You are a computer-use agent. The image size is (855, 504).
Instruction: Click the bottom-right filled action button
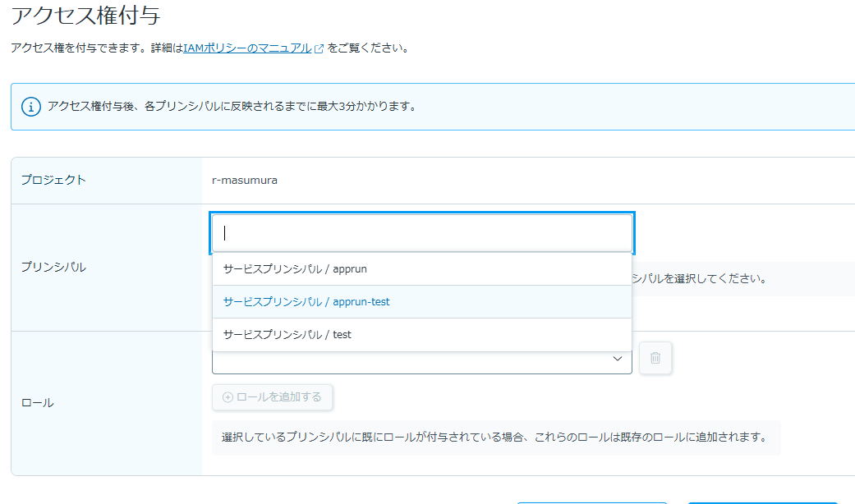click(762, 502)
